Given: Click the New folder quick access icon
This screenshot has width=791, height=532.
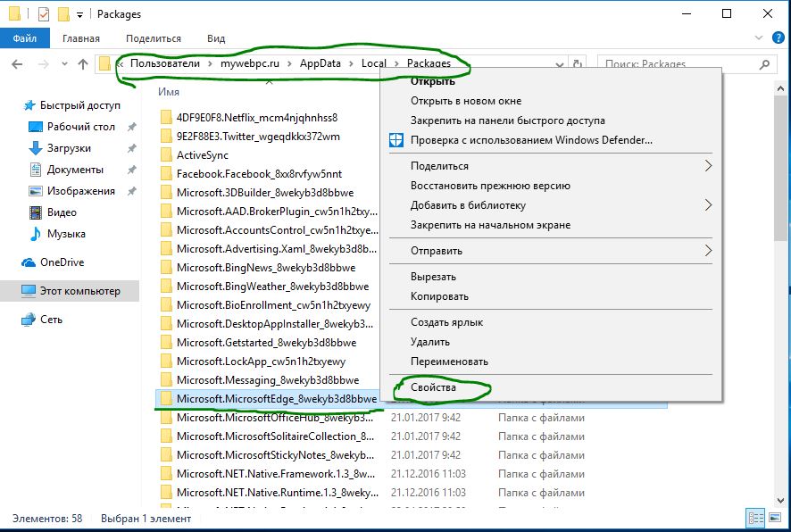Looking at the screenshot, I should (x=63, y=14).
